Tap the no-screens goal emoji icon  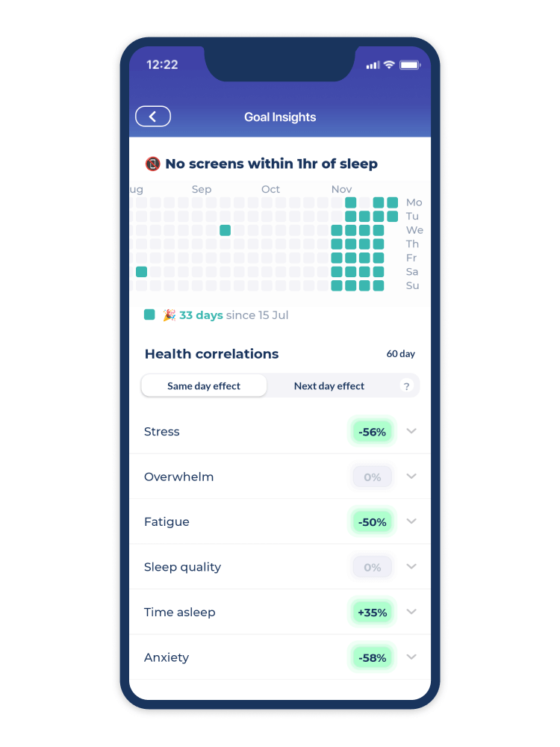pyautogui.click(x=152, y=164)
